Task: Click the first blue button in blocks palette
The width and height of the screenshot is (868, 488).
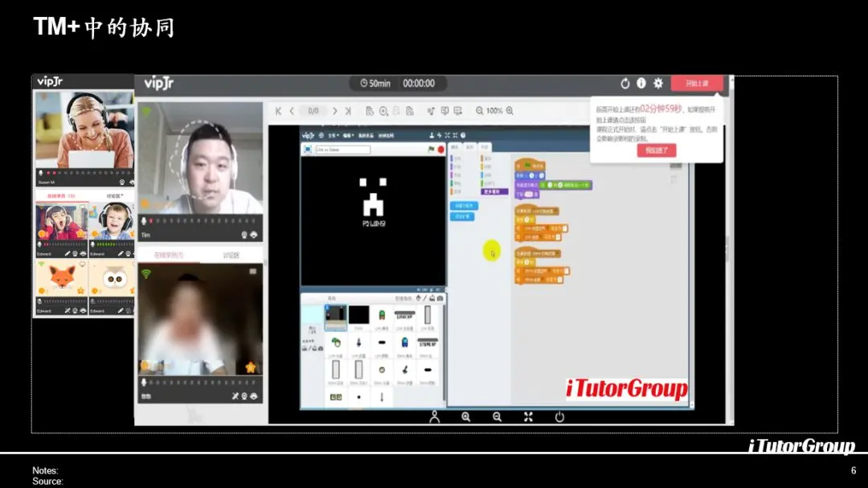Action: 464,206
